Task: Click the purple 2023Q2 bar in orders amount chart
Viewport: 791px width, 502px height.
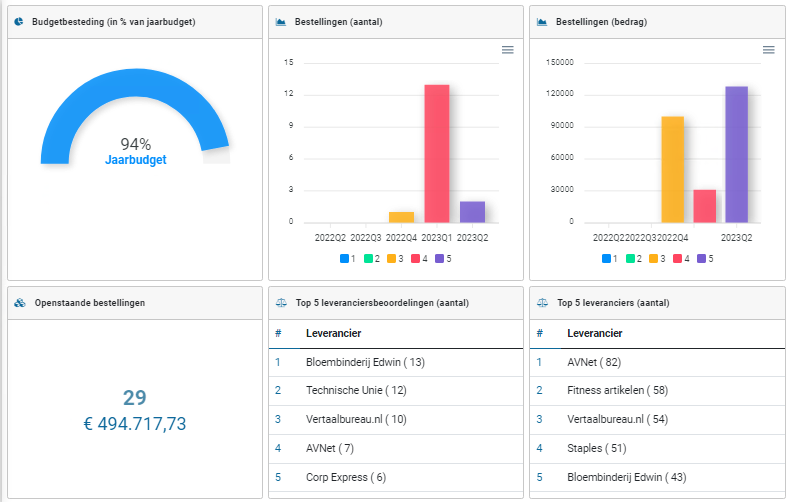Action: [736, 154]
